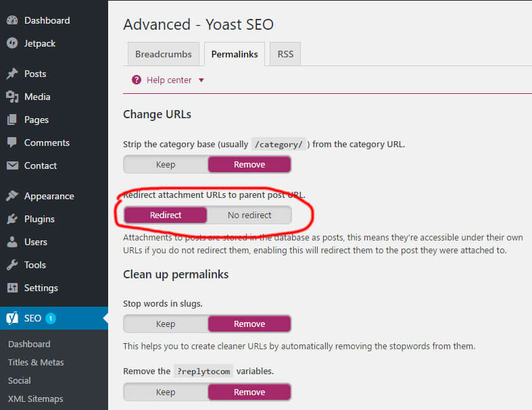Viewport: 532px width, 410px height.
Task: Open the Dashboard menu item
Action: tap(47, 20)
